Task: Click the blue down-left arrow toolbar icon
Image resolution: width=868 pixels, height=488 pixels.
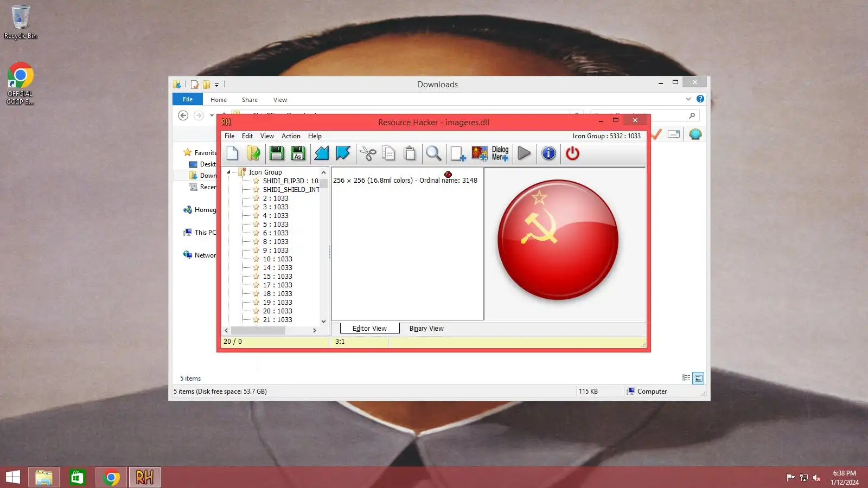Action: point(322,153)
